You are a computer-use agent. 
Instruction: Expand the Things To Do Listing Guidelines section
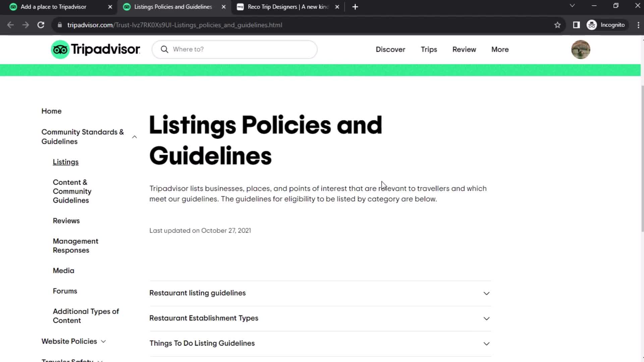tap(486, 344)
